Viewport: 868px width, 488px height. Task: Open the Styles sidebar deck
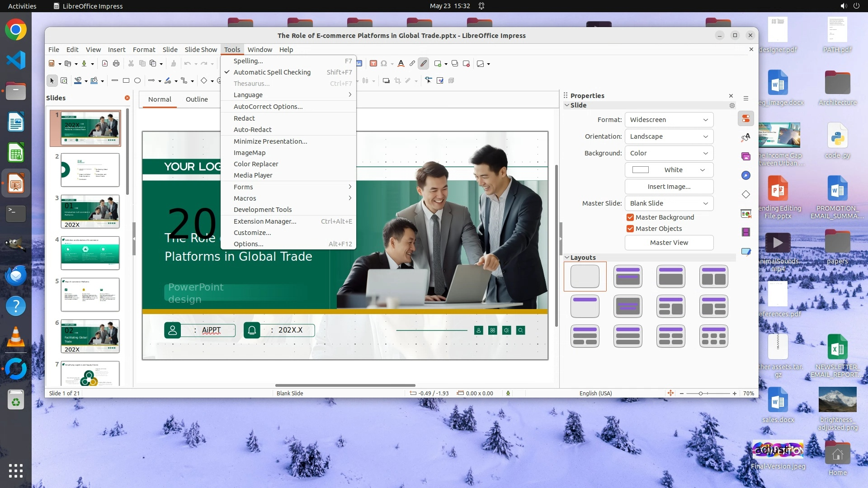tap(746, 137)
